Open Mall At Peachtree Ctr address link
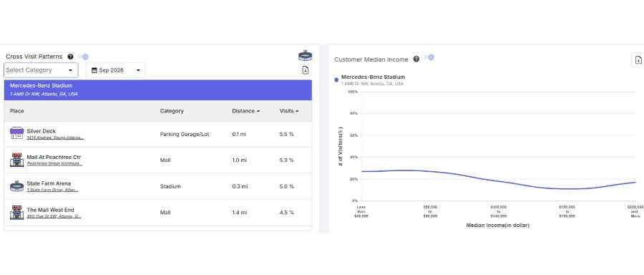This screenshot has height=275, width=644. click(54, 163)
